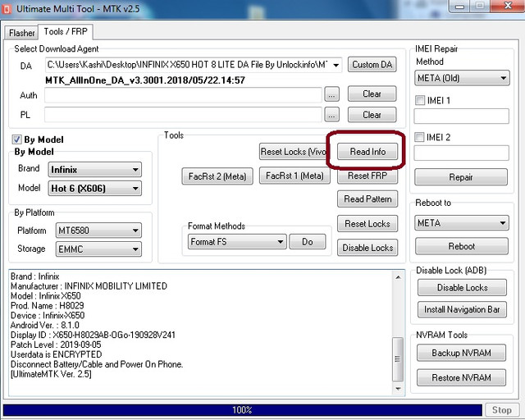Click the Disable Locks button in Tools
The width and height of the screenshot is (525, 420).
[x=367, y=248]
